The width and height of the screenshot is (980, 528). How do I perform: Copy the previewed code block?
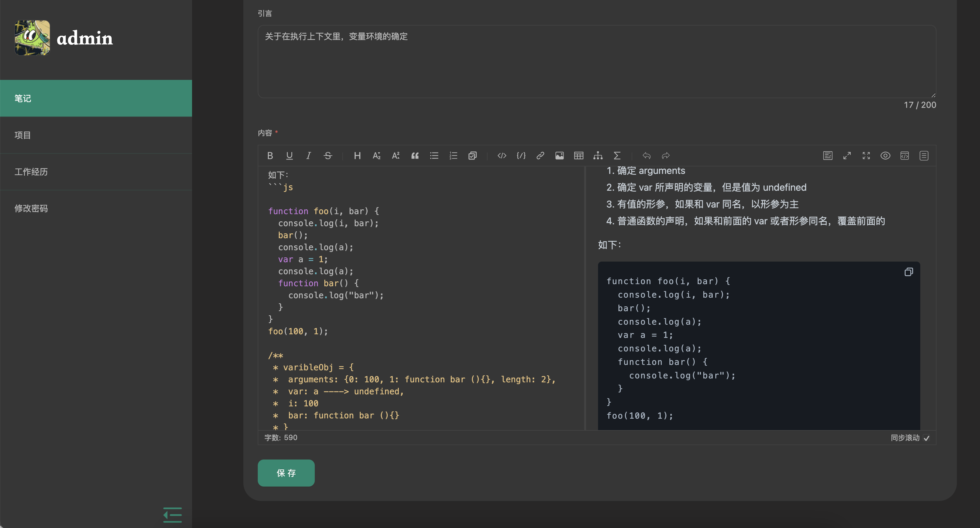(x=909, y=272)
